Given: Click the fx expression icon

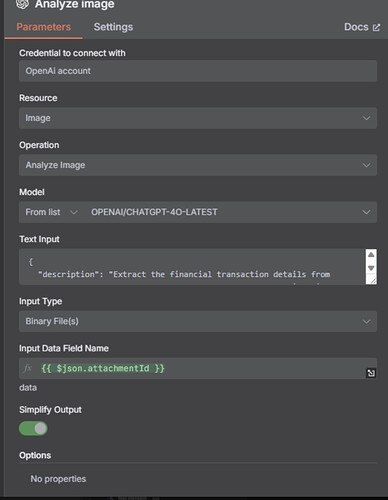Looking at the screenshot, I should [28, 368].
